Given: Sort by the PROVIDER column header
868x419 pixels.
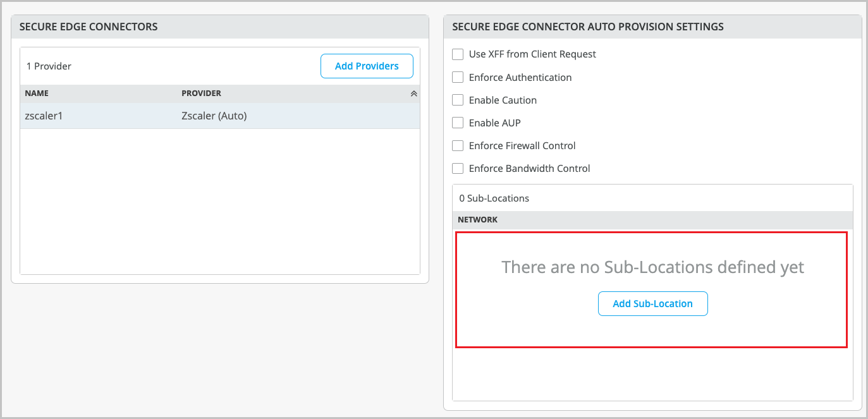Looking at the screenshot, I should coord(201,94).
